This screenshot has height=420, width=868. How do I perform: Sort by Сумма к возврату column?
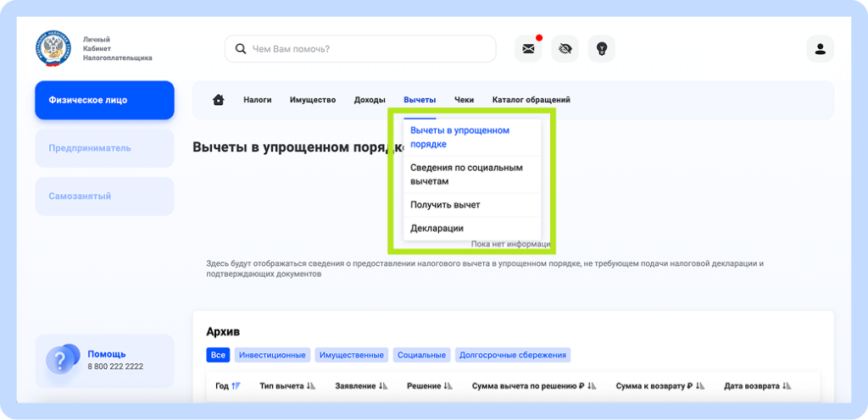661,386
